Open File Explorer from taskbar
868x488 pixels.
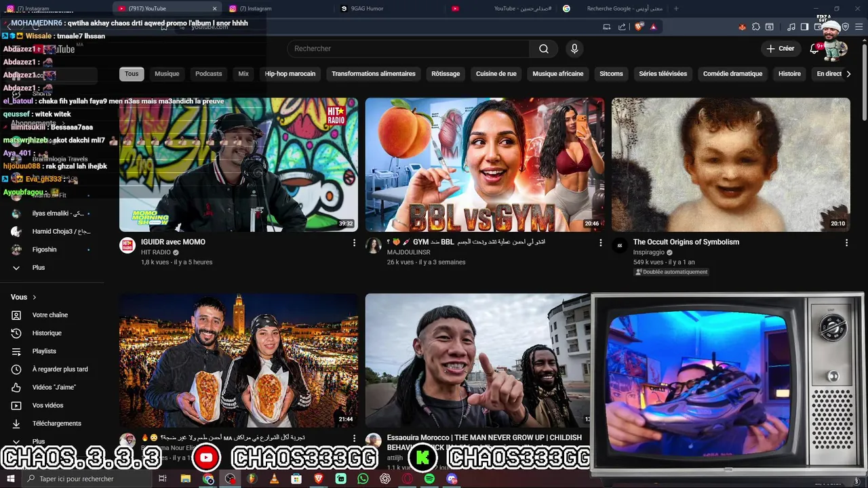(x=185, y=479)
